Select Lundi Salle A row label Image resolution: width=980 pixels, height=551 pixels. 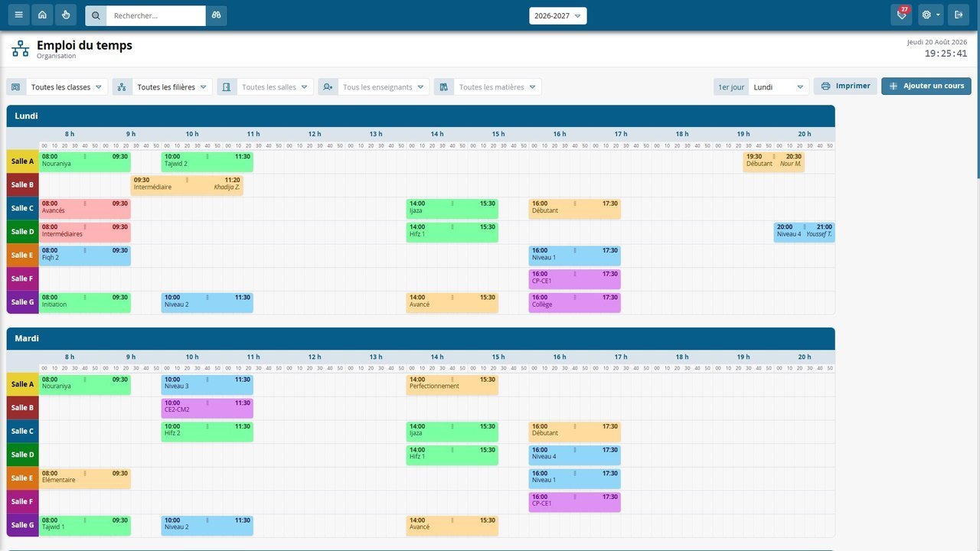point(22,161)
